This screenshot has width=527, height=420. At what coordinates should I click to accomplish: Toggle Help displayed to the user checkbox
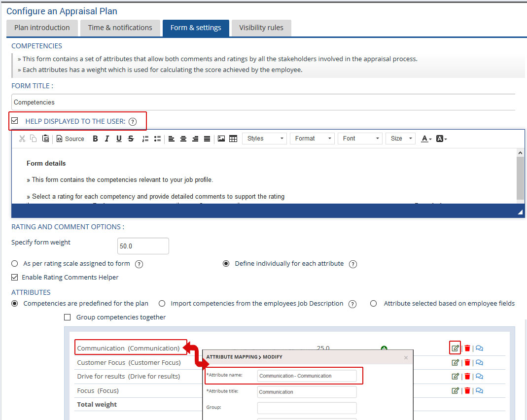coord(15,121)
